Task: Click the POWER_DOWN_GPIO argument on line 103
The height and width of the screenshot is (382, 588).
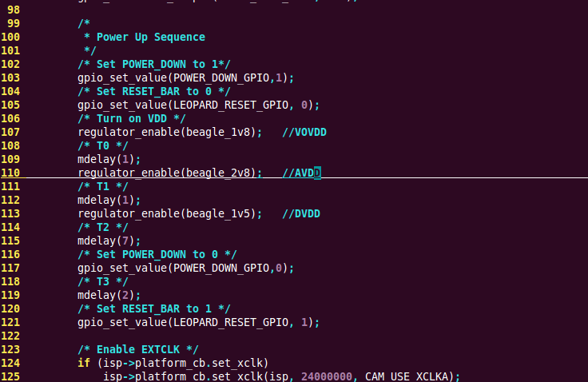Action: [221, 78]
